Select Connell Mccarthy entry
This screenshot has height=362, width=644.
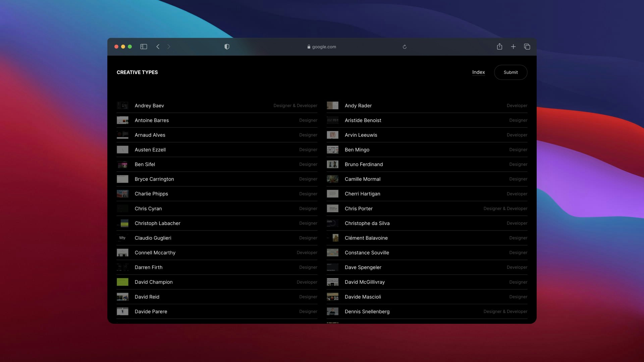pyautogui.click(x=217, y=253)
